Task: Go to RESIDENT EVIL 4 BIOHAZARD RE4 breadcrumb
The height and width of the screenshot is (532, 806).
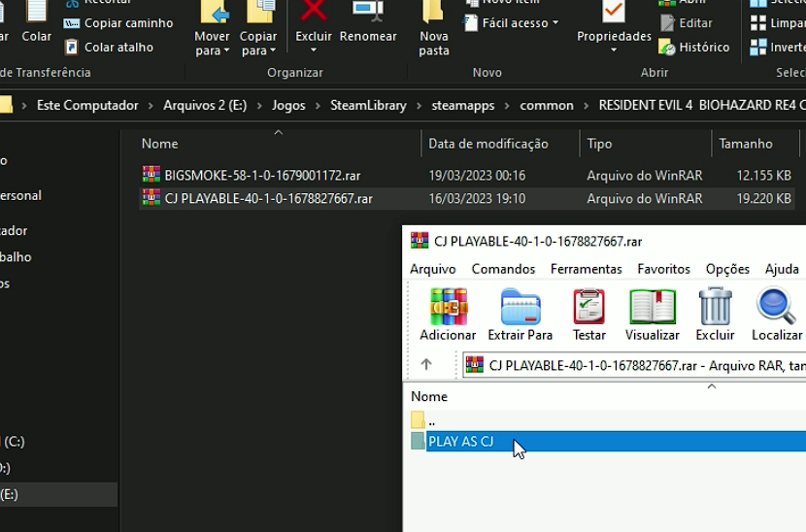Action: [702, 106]
